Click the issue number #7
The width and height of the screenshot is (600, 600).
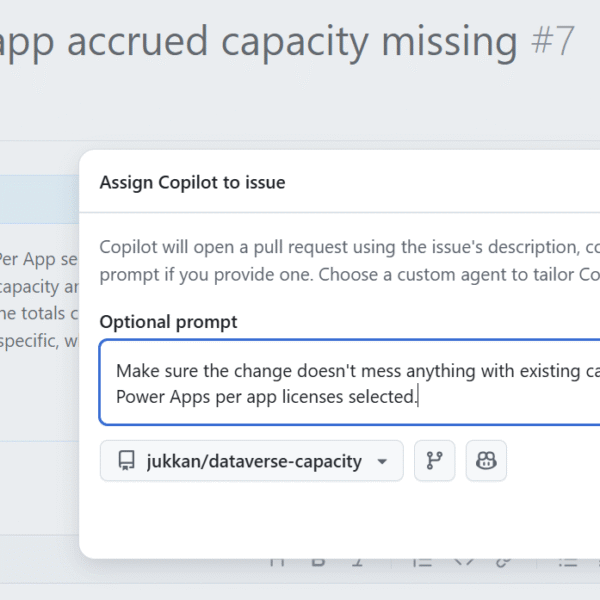tap(551, 41)
